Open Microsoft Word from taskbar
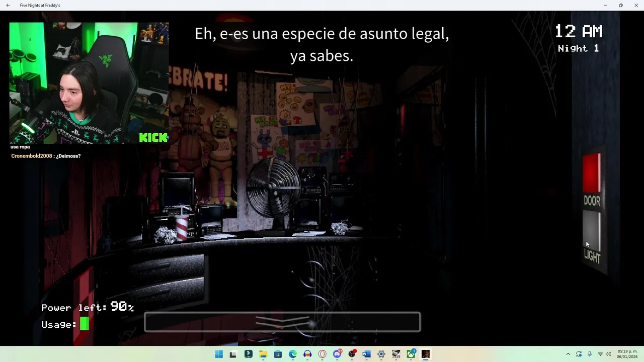 click(367, 354)
